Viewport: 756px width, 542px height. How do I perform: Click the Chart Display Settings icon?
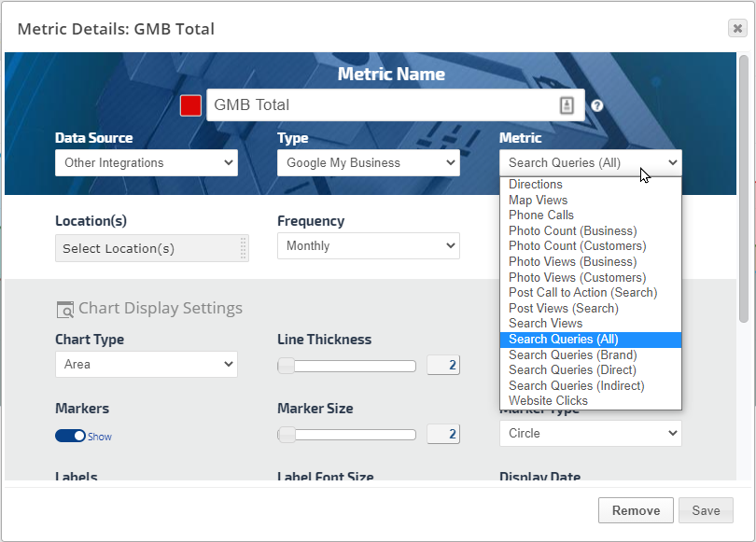[x=64, y=309]
